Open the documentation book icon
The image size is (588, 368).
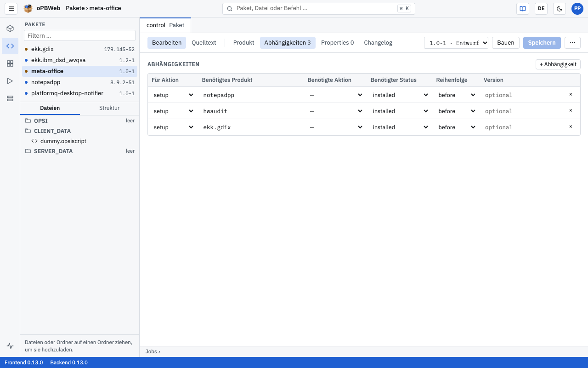pyautogui.click(x=523, y=9)
